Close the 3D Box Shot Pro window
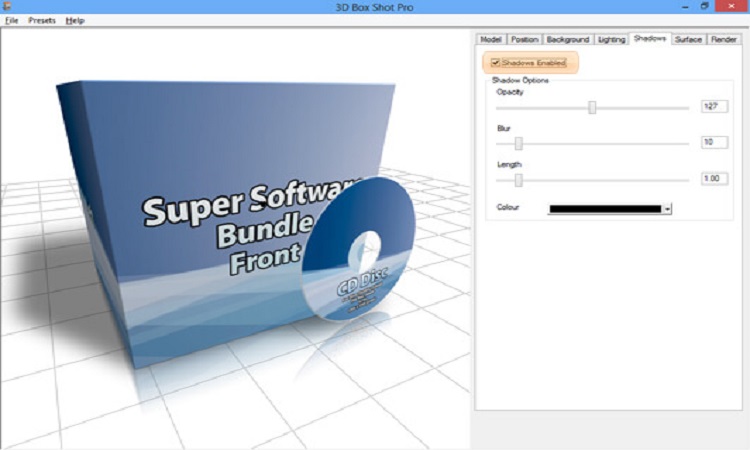 point(731,6)
